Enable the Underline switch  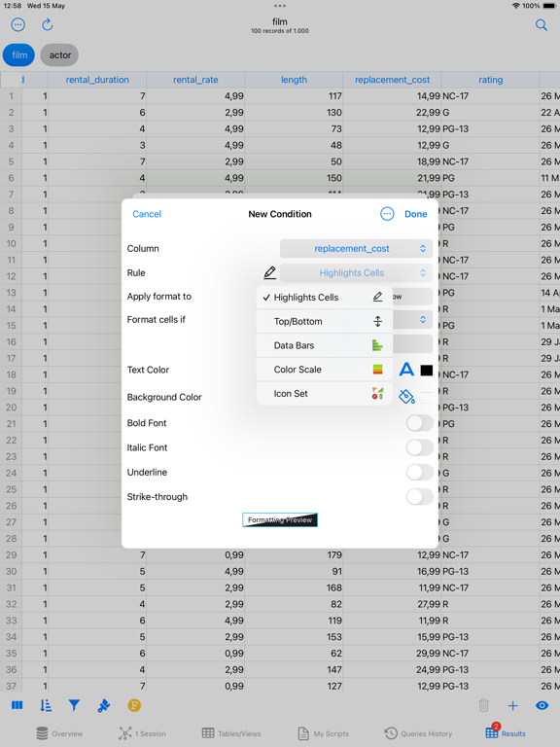(x=420, y=473)
